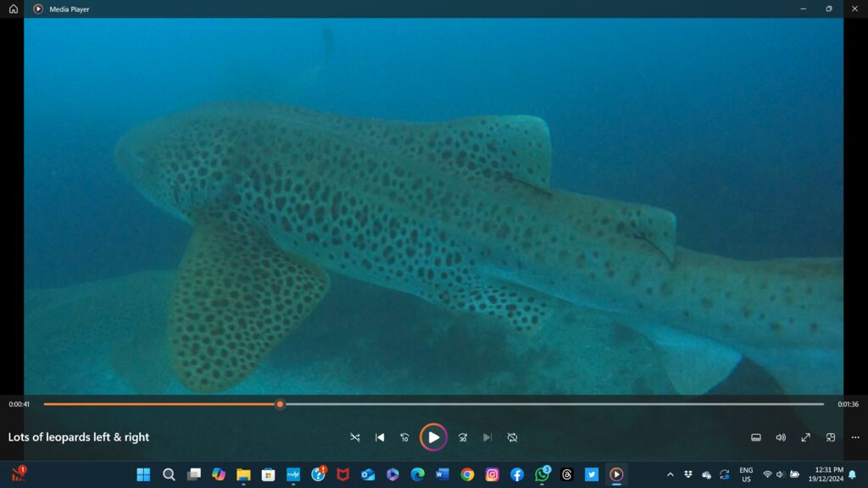This screenshot has width=868, height=488.
Task: Skip back 10 seconds
Action: click(x=404, y=437)
